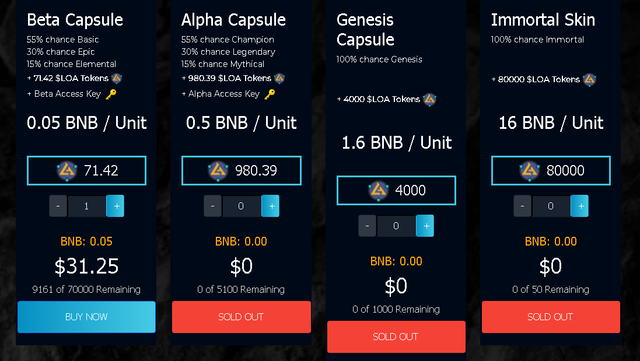This screenshot has width=640, height=361.
Task: Click the Beta Capsule minus quantity button
Action: tap(58, 206)
